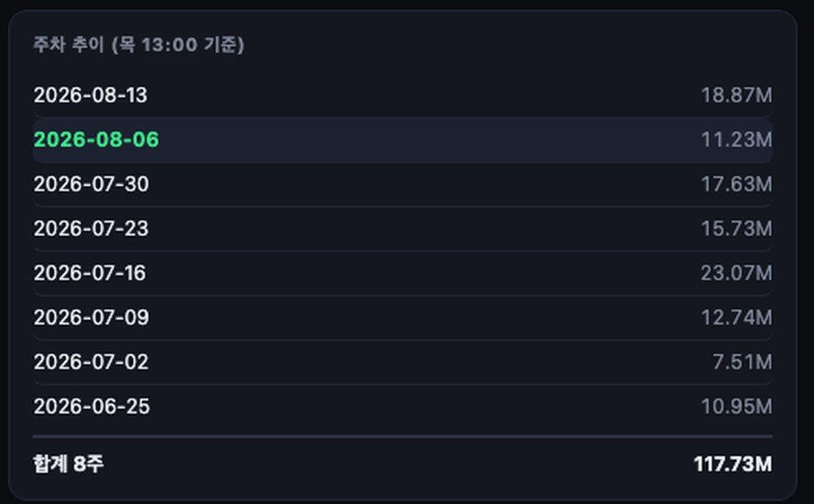Select the lowest 7.51M value

pyautogui.click(x=742, y=362)
